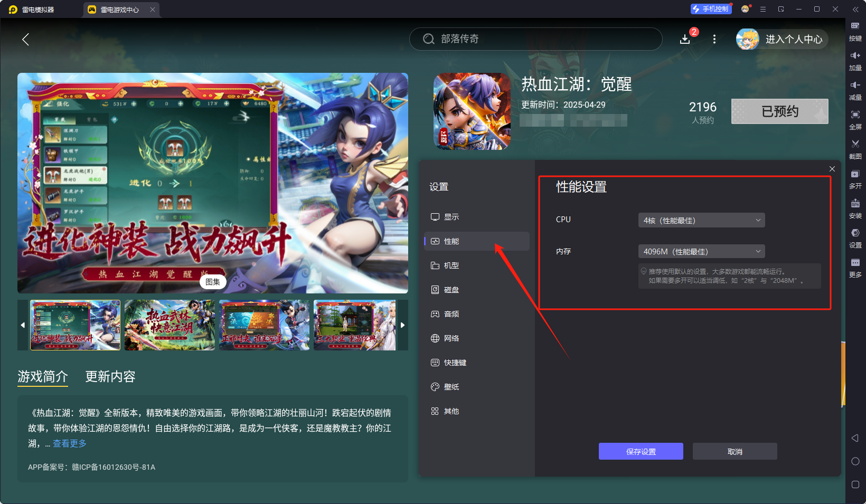Select 显示 display settings
Viewport: 866px width, 504px height.
[477, 217]
